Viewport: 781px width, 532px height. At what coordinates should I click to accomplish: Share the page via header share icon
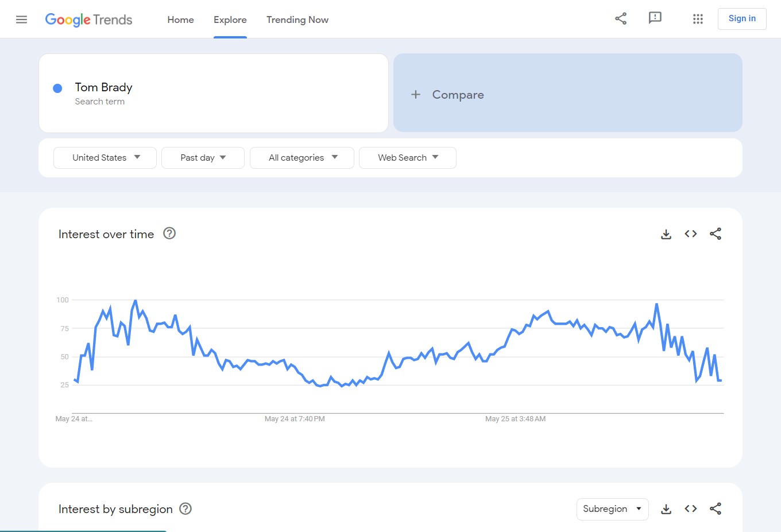(621, 18)
